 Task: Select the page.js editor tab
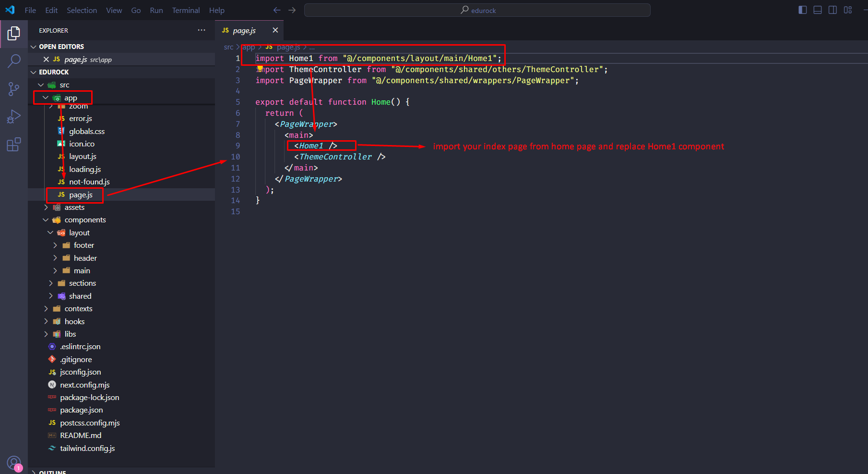[249, 30]
